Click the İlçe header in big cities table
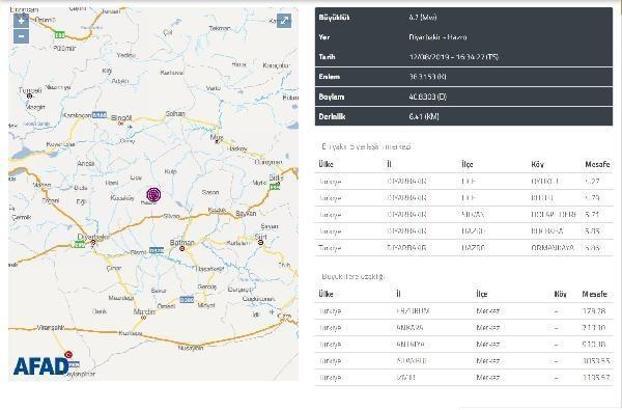This screenshot has height=410, width=622. click(x=482, y=294)
